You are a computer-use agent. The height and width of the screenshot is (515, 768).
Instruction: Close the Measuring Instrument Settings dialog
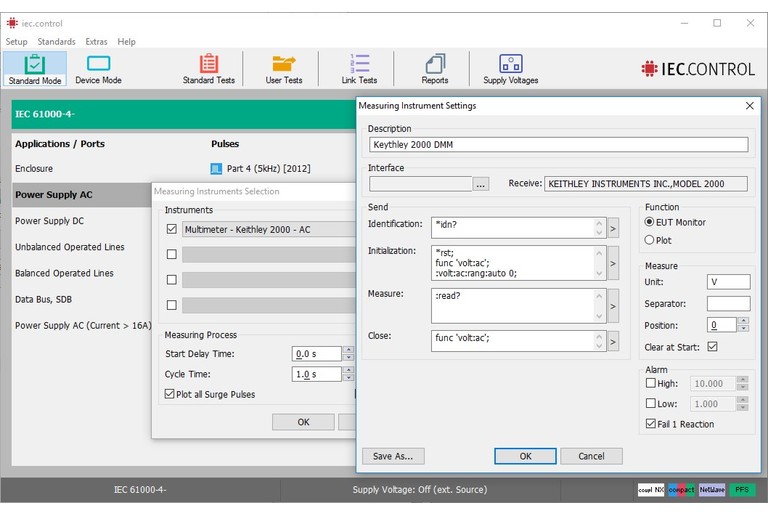pos(749,105)
